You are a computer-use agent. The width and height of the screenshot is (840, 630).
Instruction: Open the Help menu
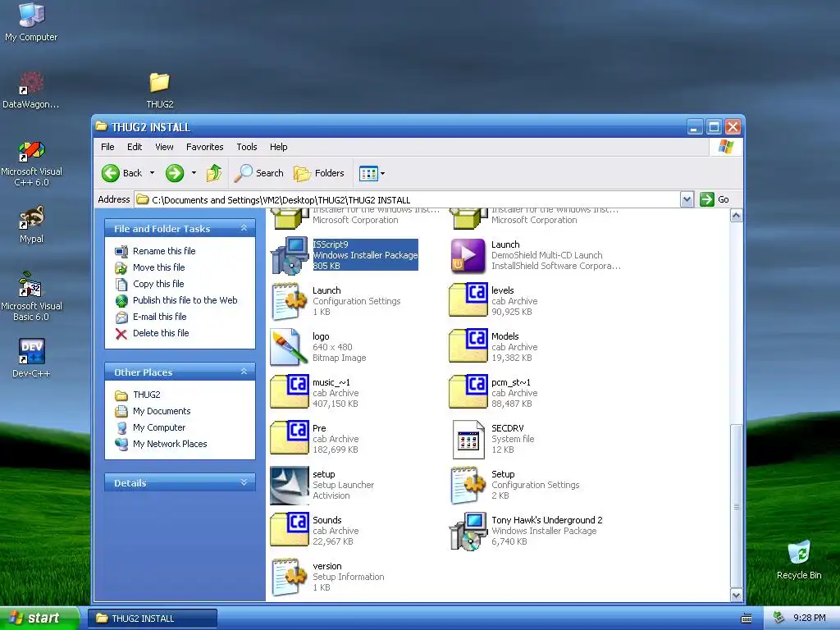pos(278,147)
